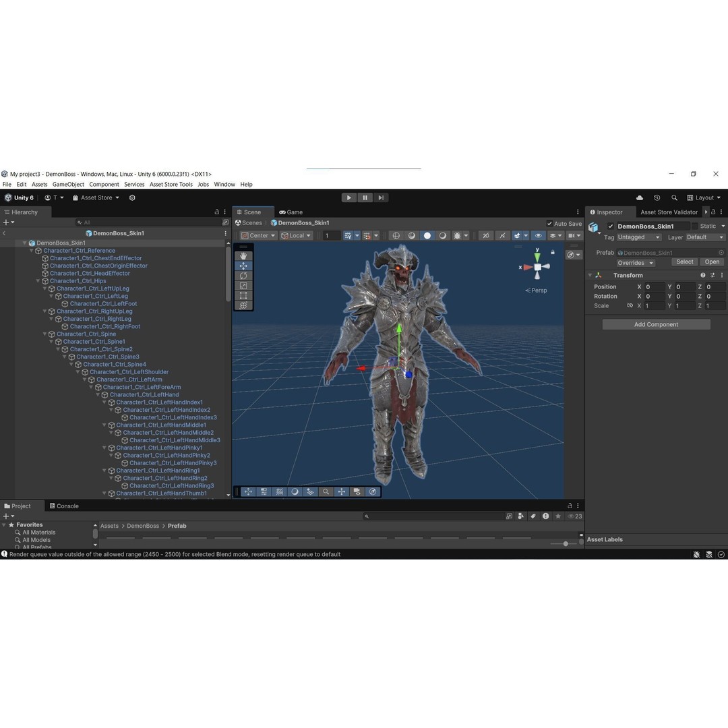Open the GameObject menu
This screenshot has height=728, width=728.
pos(68,184)
